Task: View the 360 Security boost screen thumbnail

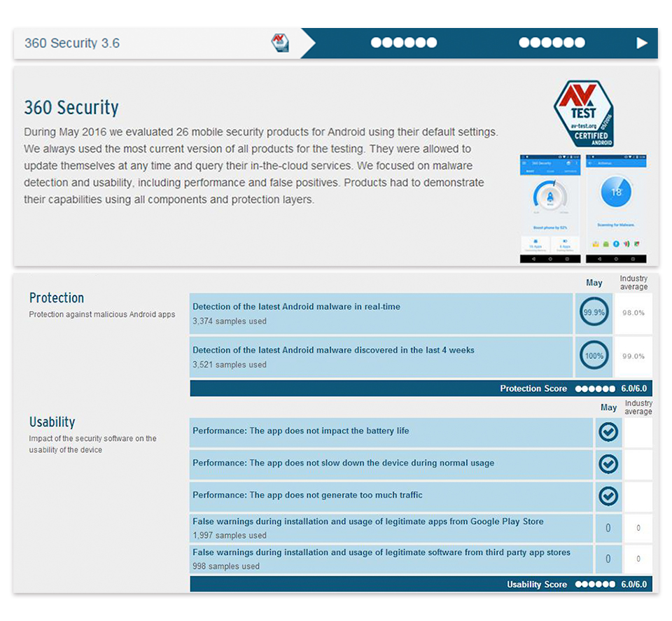Action: (550, 209)
